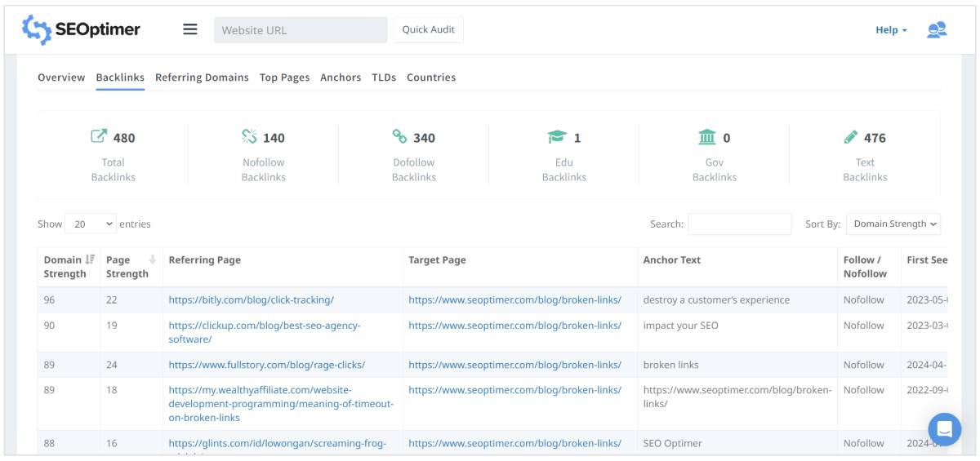The image size is (980, 461).
Task: Switch to the Referring Domains tab
Action: (202, 78)
